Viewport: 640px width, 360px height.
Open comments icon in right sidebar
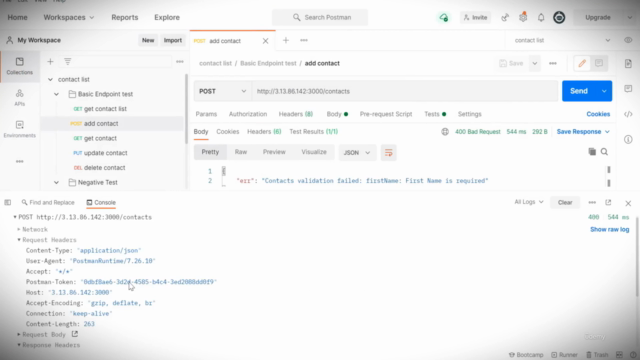point(628,89)
